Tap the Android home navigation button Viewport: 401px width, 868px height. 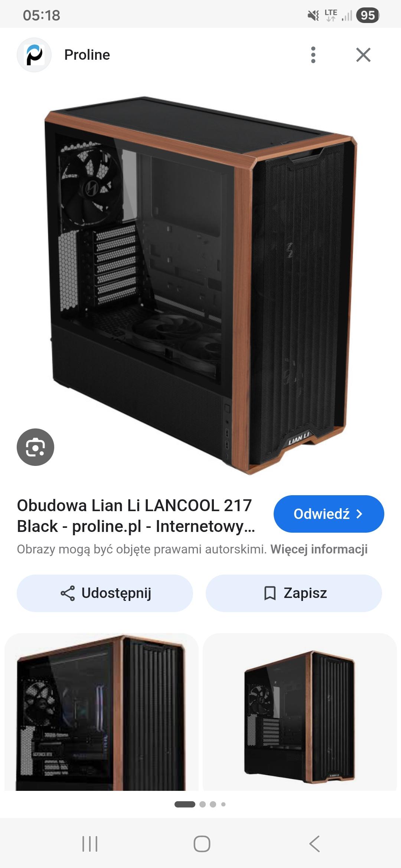pos(202,844)
